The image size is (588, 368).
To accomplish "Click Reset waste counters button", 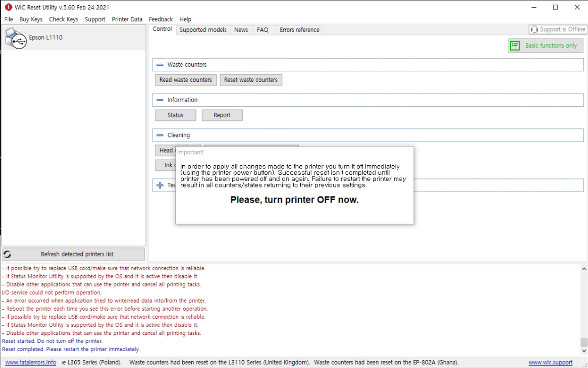I will pos(251,80).
